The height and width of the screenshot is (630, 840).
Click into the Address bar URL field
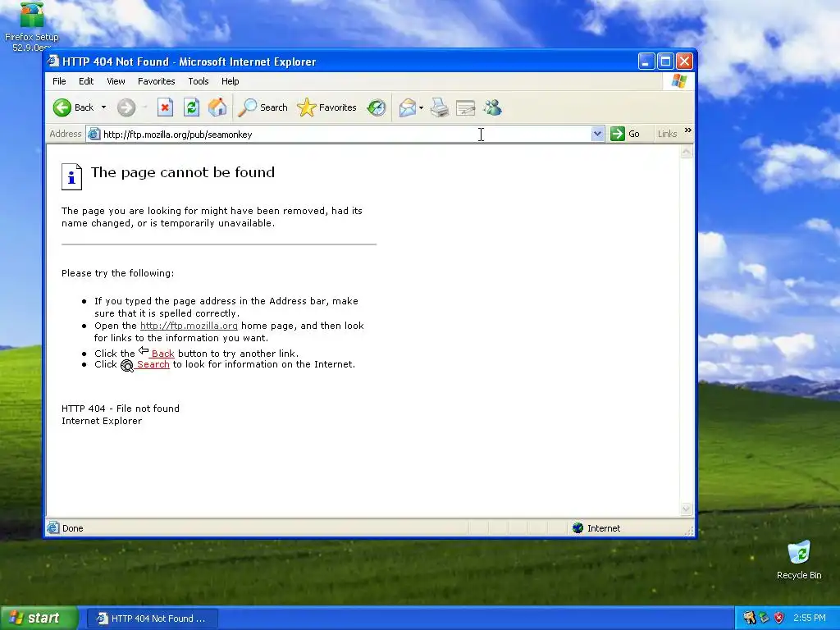point(346,135)
